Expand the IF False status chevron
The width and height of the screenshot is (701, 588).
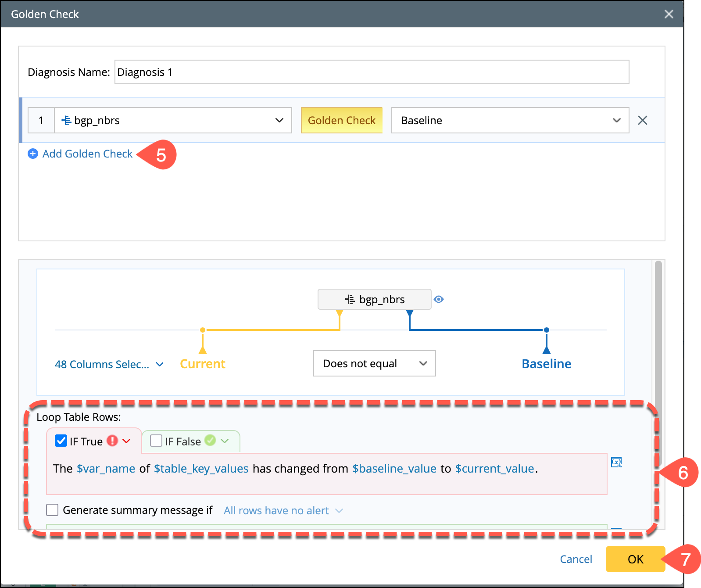[x=225, y=441]
